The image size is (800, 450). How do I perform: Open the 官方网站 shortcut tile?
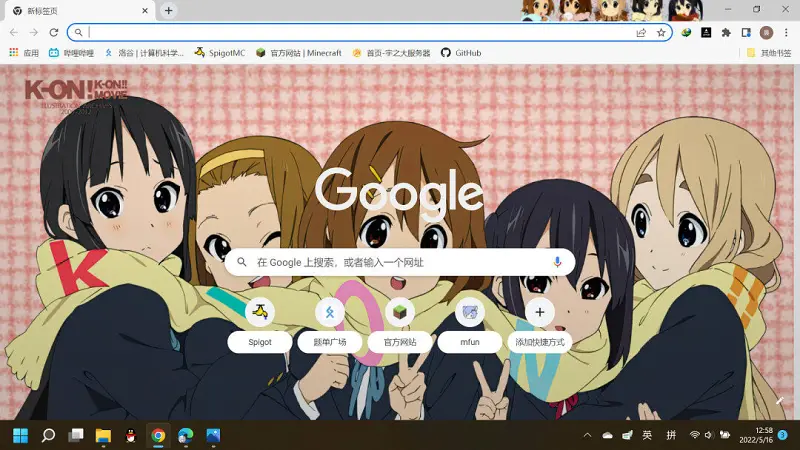[x=399, y=324]
